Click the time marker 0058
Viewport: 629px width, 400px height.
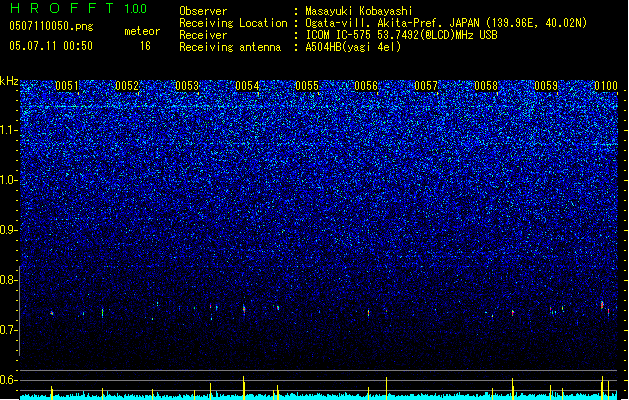click(x=486, y=86)
